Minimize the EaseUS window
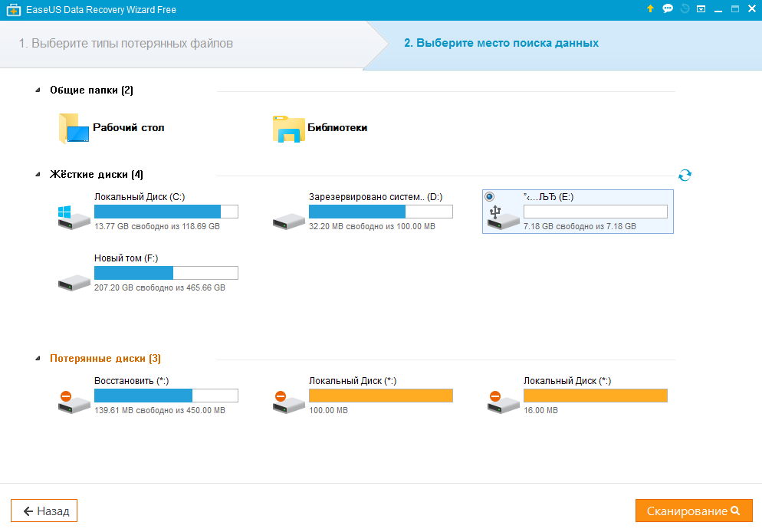 (718, 9)
